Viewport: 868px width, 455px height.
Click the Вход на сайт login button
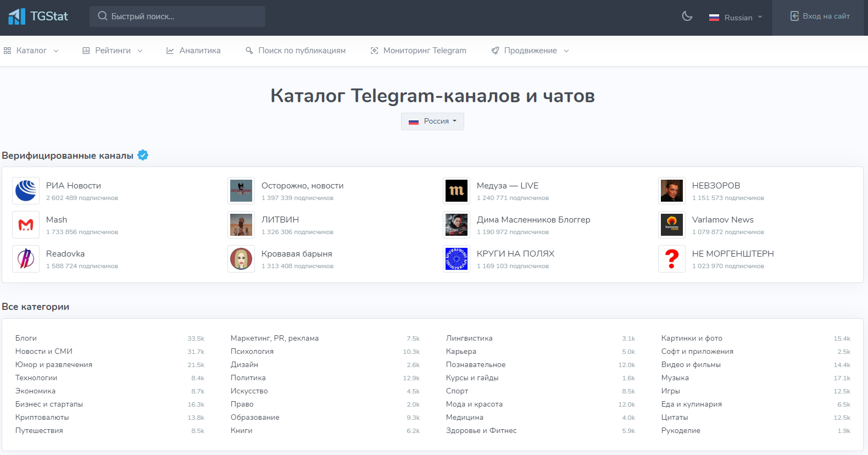coord(820,16)
